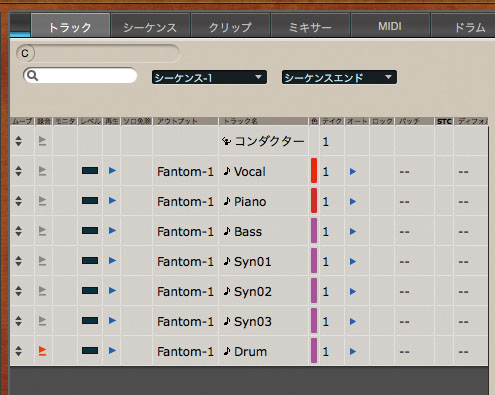Record-enable the Syn01 track

(42, 261)
